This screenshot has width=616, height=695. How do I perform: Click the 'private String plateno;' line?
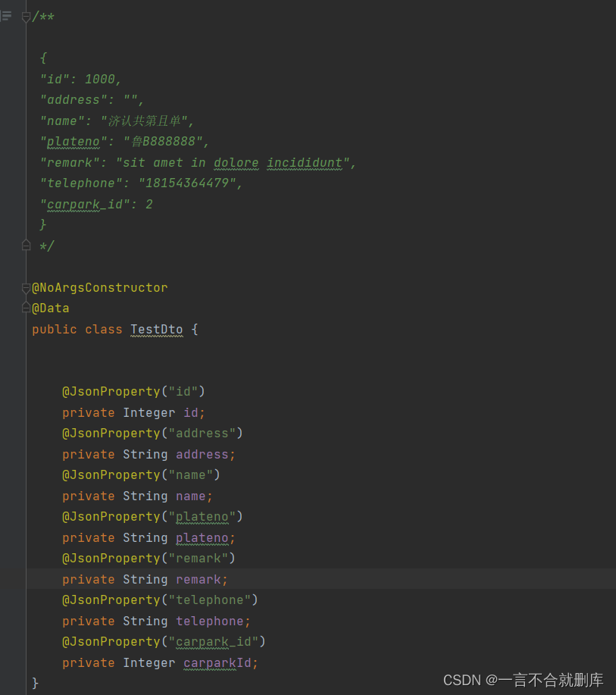click(x=149, y=537)
